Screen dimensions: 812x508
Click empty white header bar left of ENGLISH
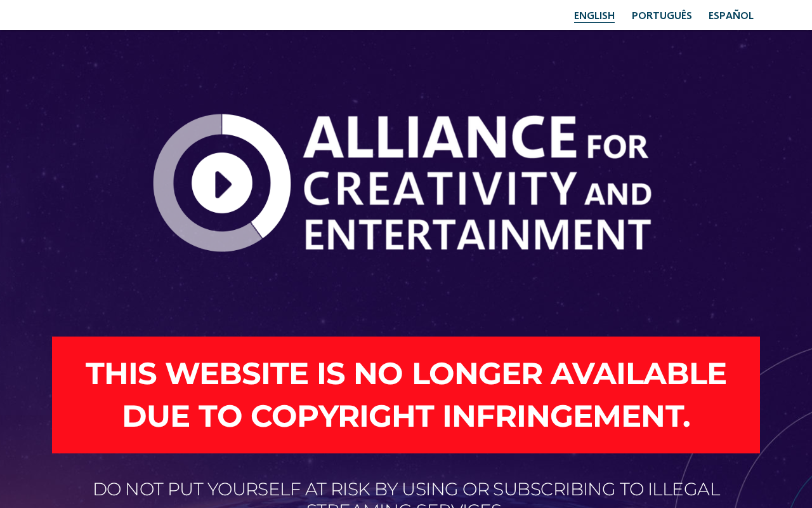pyautogui.click(x=285, y=15)
